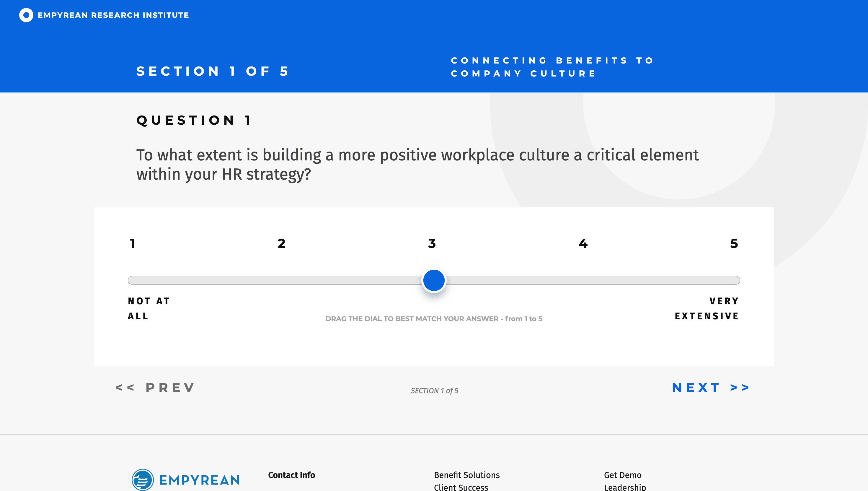Click the 'Very Extensive' slider label

pos(707,308)
